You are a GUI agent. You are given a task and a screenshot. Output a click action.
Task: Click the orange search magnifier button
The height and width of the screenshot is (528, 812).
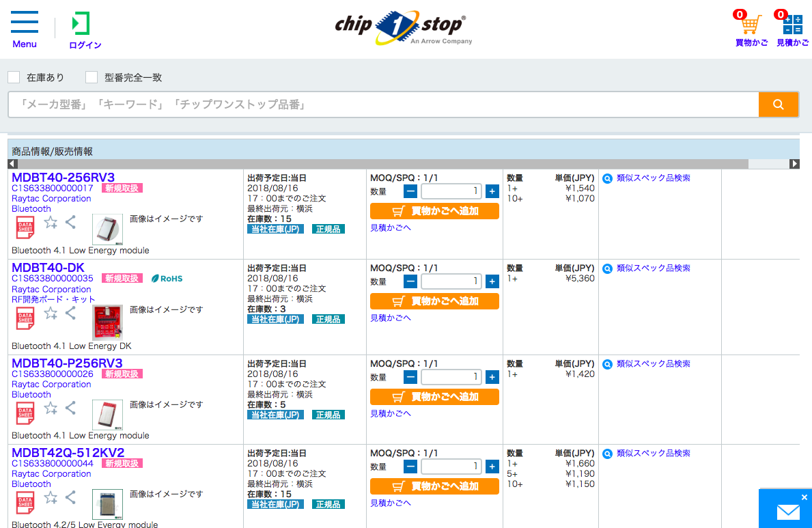click(x=778, y=105)
